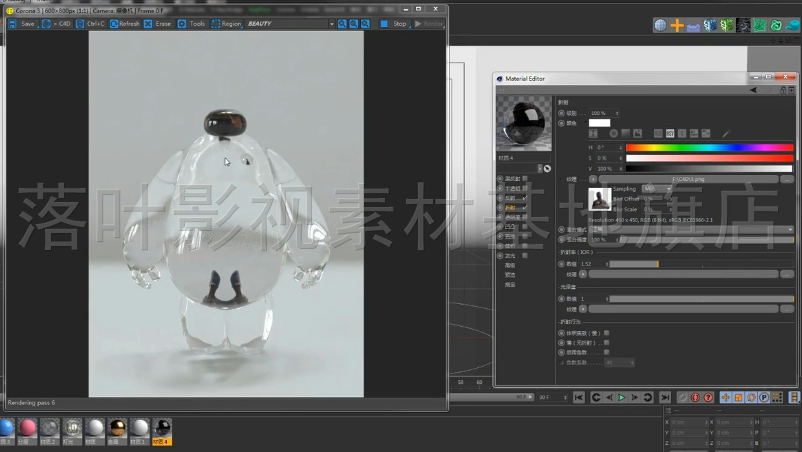The width and height of the screenshot is (802, 452).
Task: Click Erase in the Corona toolbar
Action: (x=158, y=24)
